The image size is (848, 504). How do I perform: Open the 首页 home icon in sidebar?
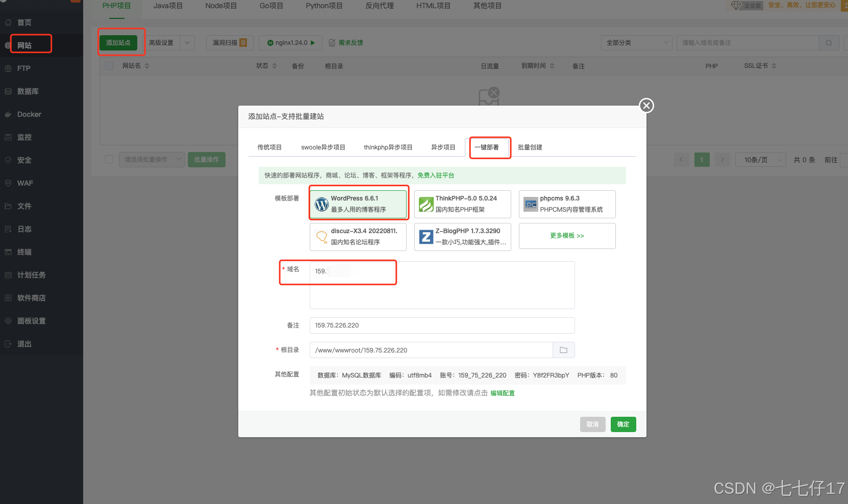(8, 22)
